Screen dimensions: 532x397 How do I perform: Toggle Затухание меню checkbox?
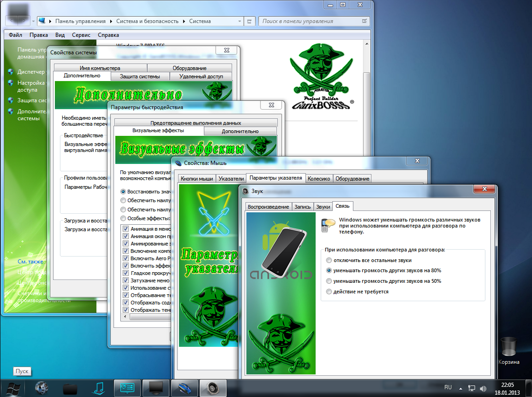[x=125, y=280]
